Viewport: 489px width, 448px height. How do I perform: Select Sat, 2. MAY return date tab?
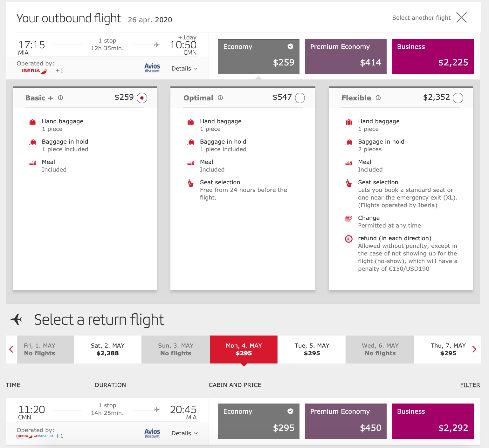(x=107, y=350)
